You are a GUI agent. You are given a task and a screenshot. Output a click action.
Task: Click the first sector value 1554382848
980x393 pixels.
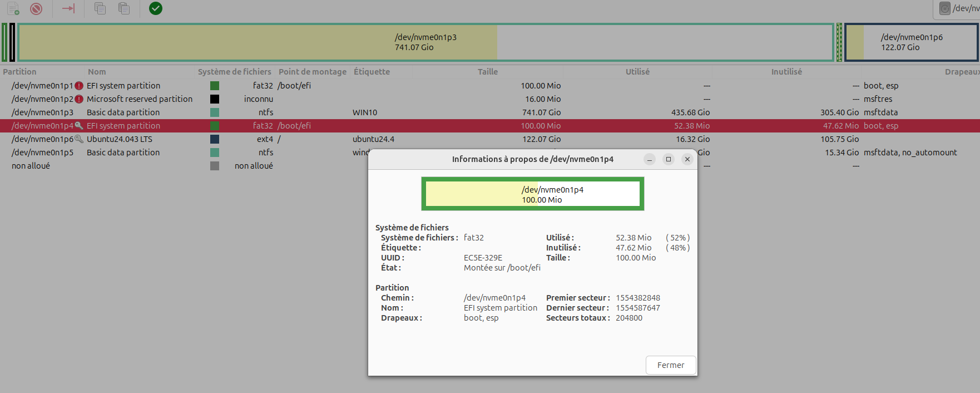tap(638, 298)
